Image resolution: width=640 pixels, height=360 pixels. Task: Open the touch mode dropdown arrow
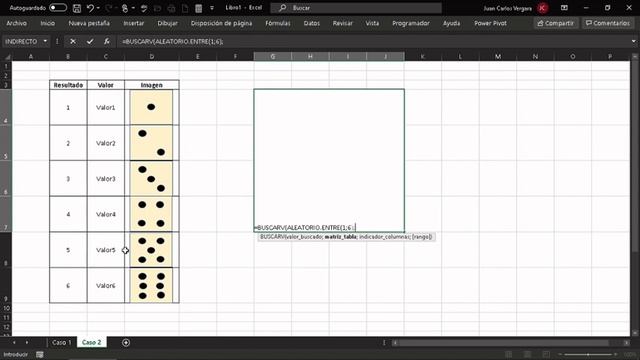point(133,8)
